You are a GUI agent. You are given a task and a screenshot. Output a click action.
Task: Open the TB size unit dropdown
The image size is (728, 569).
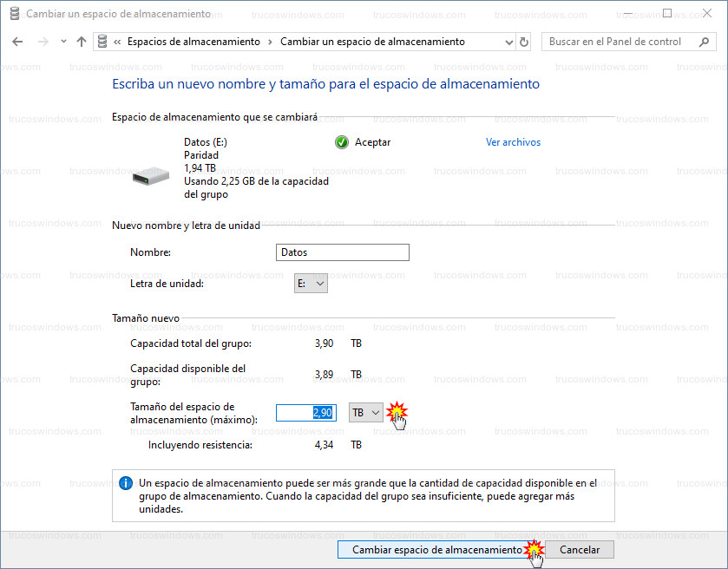click(x=365, y=413)
